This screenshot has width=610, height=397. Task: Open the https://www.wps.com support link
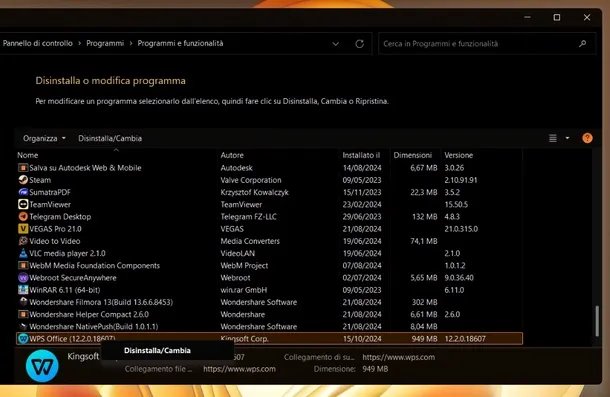pyautogui.click(x=399, y=357)
